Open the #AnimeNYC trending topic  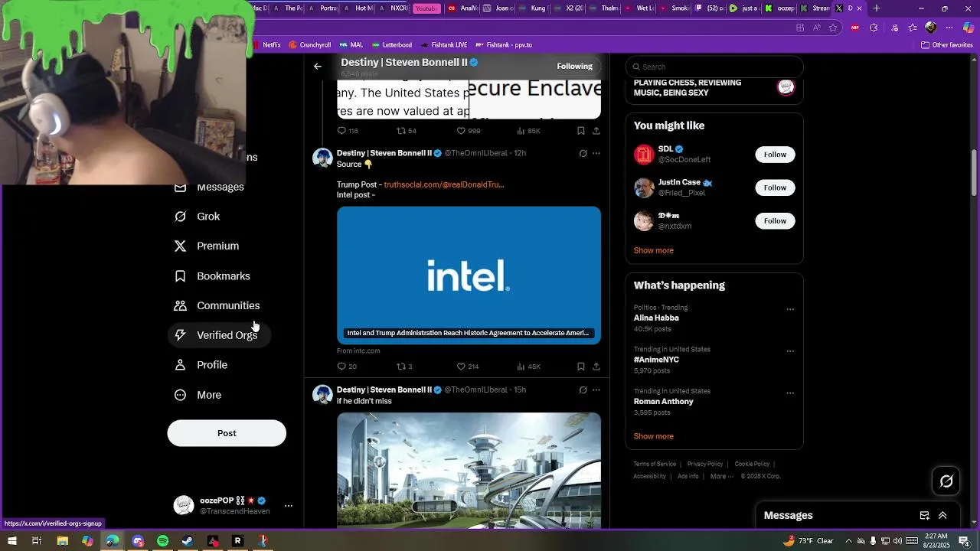[x=656, y=360]
